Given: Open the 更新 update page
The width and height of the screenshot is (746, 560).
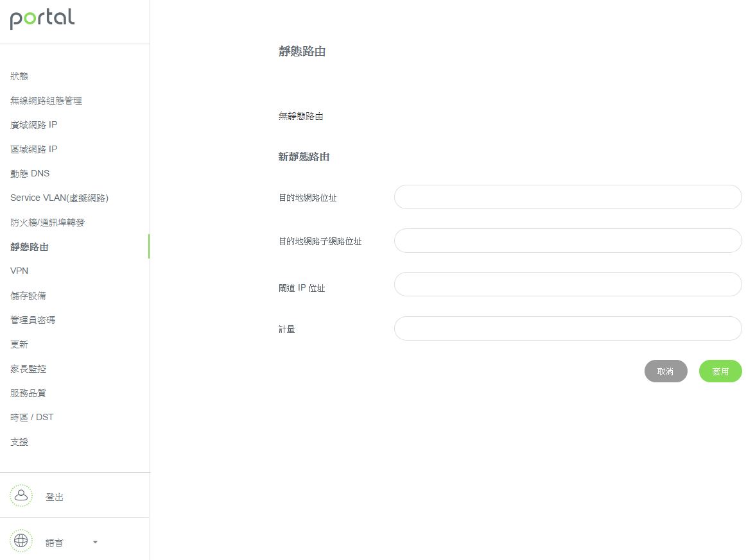Looking at the screenshot, I should tap(19, 344).
